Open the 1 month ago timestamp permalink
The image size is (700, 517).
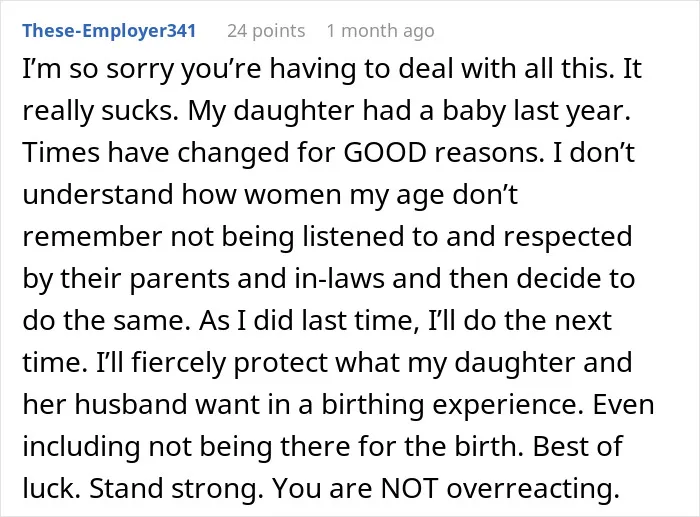[380, 31]
